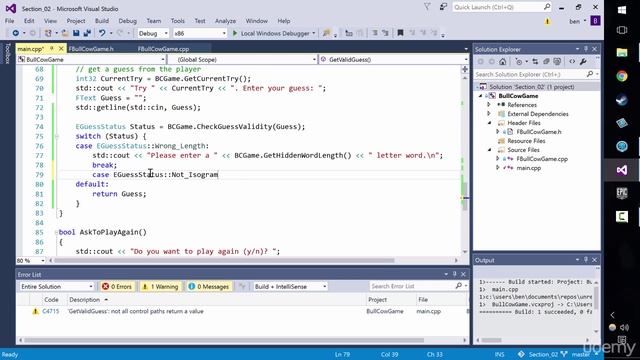This screenshot has height=360, width=640.
Task: Select main.cpp in Solution Explorer
Action: 528,168
